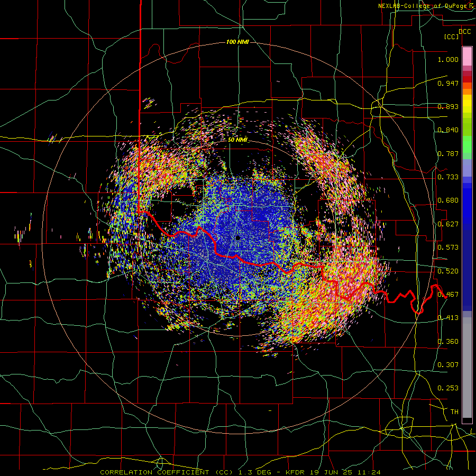Click the 0.413 color scale value
The image size is (476, 476).
point(448,318)
